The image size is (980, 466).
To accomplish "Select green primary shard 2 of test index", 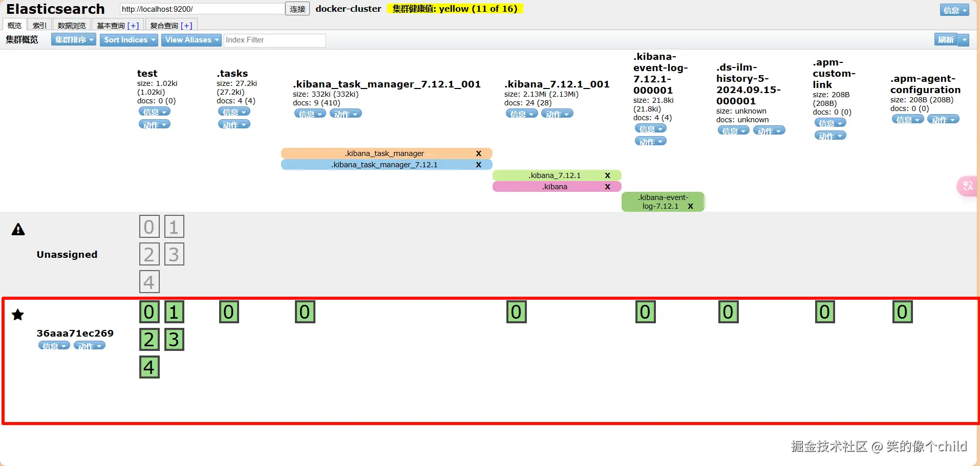I will click(149, 340).
